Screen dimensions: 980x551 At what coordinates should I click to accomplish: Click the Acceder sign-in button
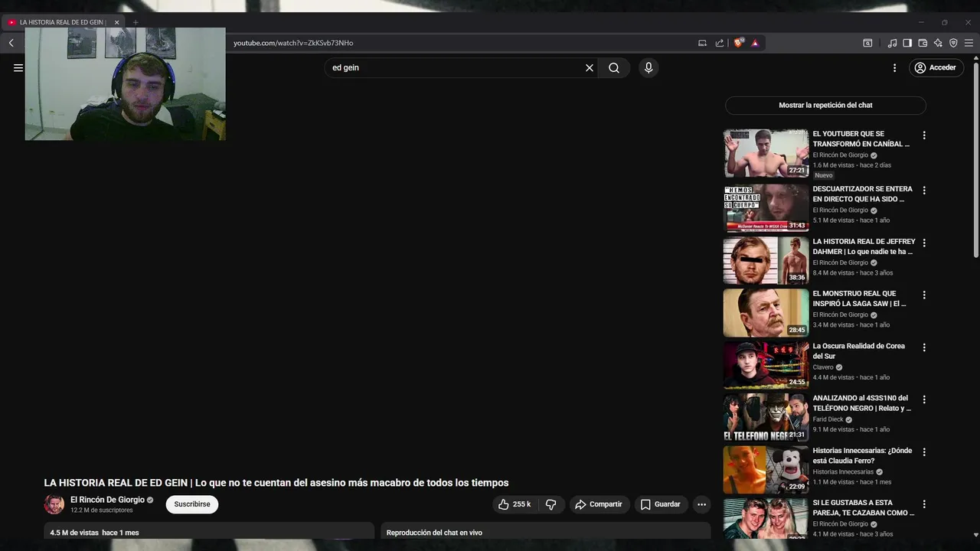936,67
